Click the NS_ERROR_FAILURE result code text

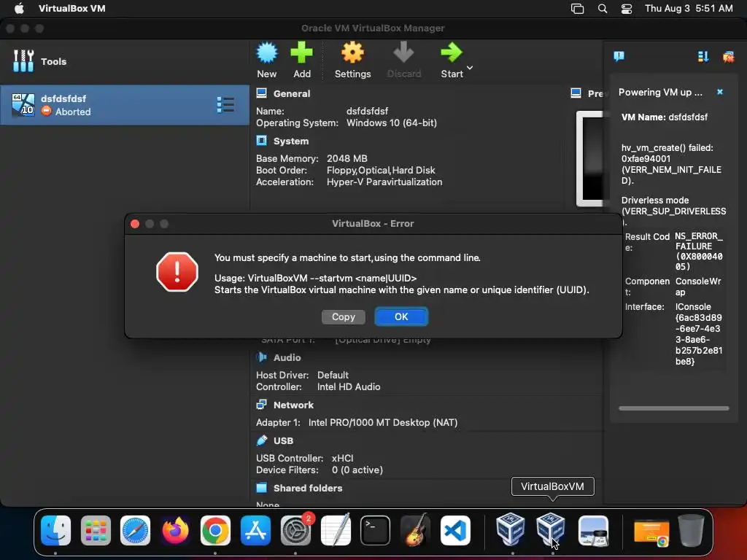point(699,251)
